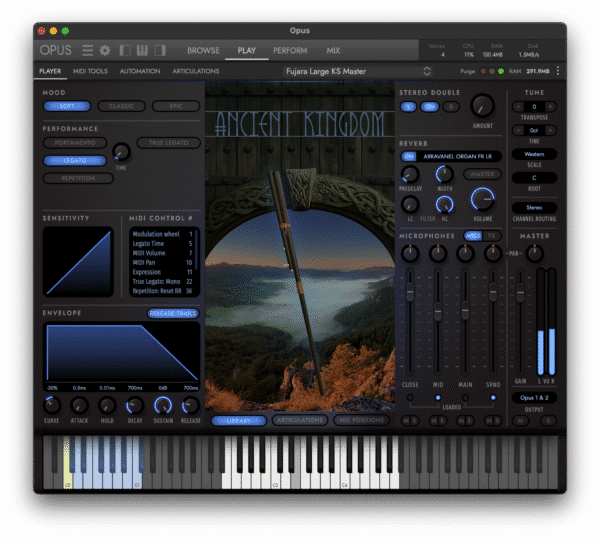Click the Library button below artwork
This screenshot has height=538, width=600.
point(239,421)
